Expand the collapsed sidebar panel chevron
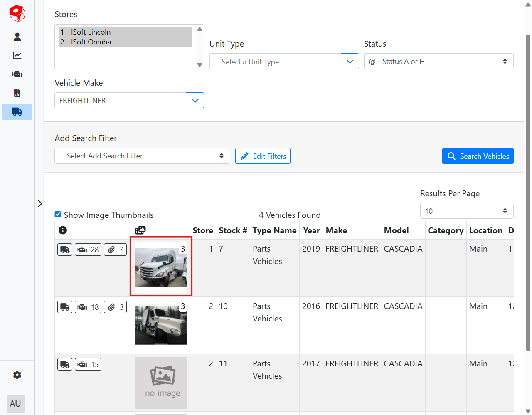532x415 pixels. [40, 203]
